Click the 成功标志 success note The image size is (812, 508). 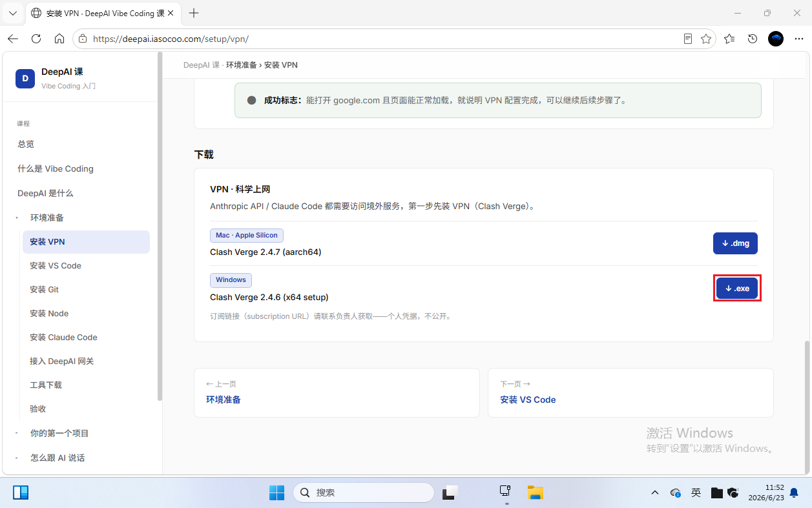497,100
